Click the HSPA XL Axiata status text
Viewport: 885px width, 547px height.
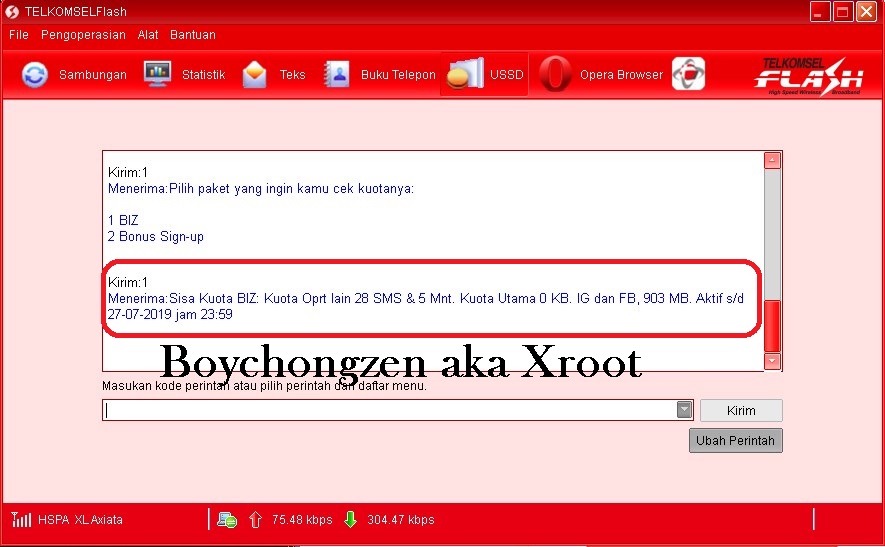coord(80,519)
